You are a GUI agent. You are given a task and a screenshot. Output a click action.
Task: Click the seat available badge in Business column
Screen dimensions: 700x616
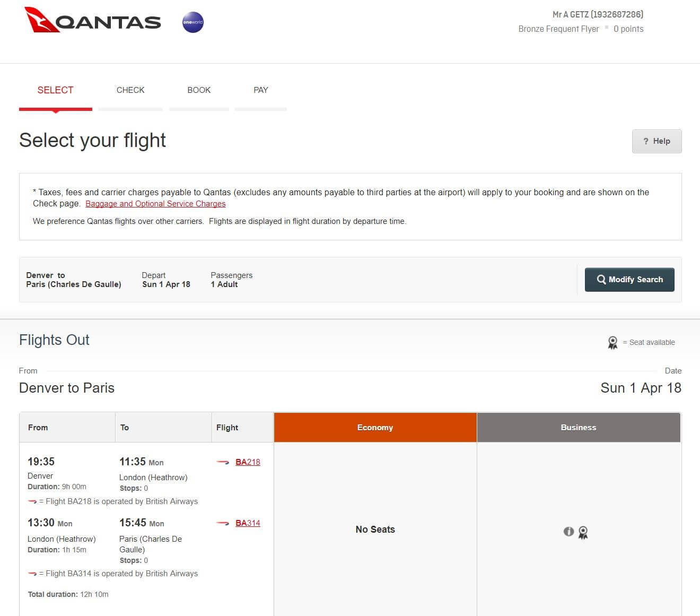point(583,533)
